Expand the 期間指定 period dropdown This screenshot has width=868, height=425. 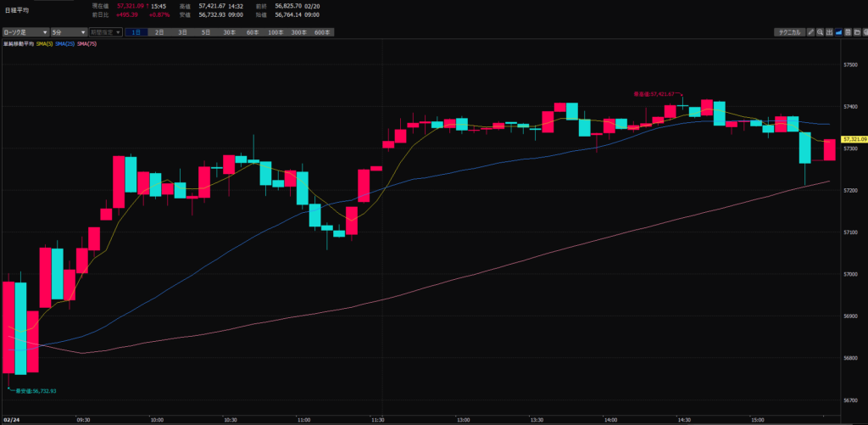(x=106, y=32)
